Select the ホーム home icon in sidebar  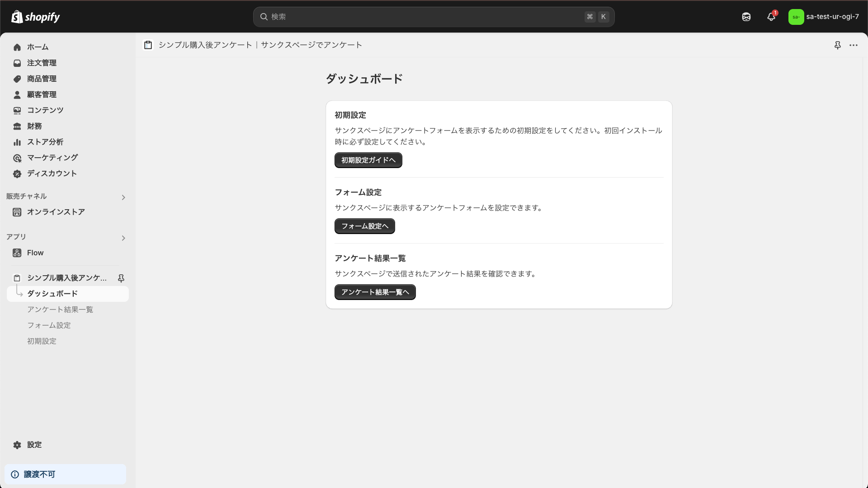[x=17, y=47]
